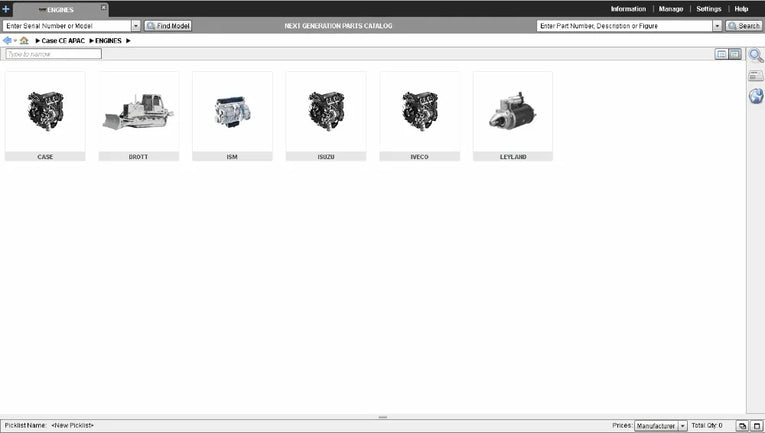Maximize picklist panel icon at bottom right
The height and width of the screenshot is (433, 765).
(x=756, y=426)
